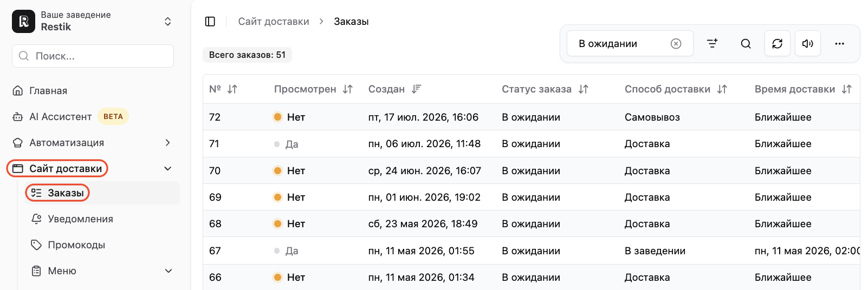Expand the 'Меню' submenu
The height and width of the screenshot is (290, 868).
[169, 271]
